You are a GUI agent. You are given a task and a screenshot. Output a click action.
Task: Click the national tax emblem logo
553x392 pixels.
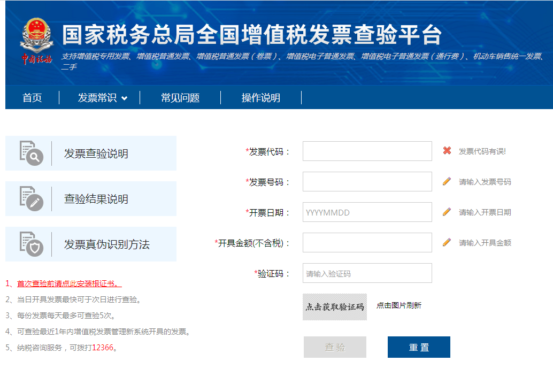(x=37, y=41)
